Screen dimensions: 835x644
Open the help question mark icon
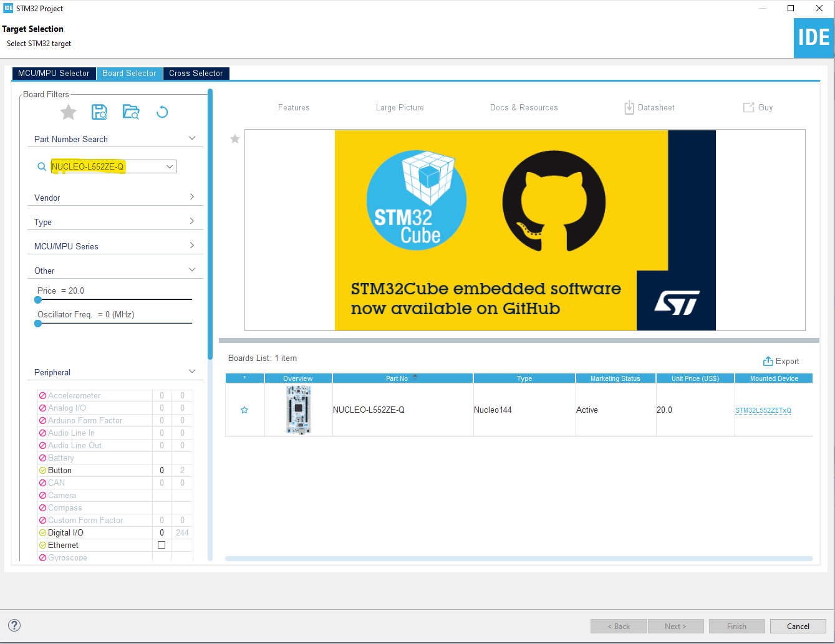tap(14, 625)
